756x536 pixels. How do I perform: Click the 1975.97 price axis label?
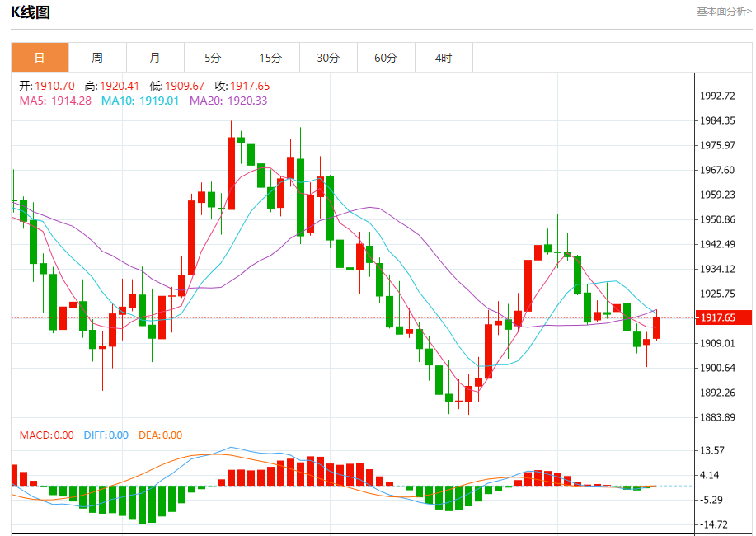pyautogui.click(x=717, y=145)
